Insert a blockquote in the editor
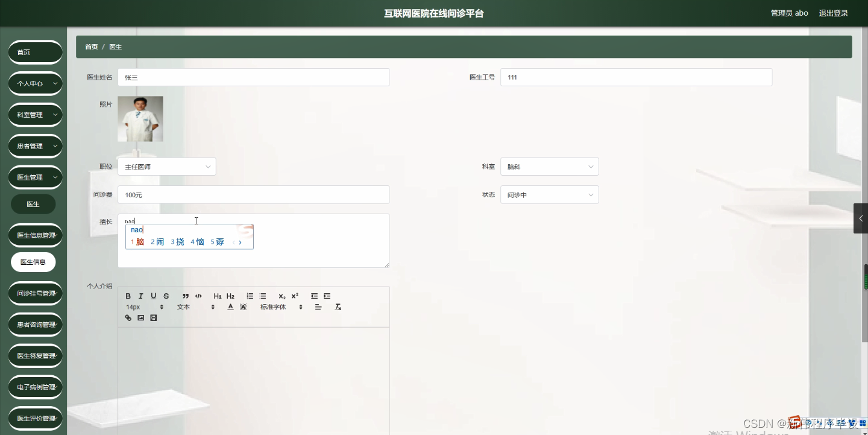 185,296
